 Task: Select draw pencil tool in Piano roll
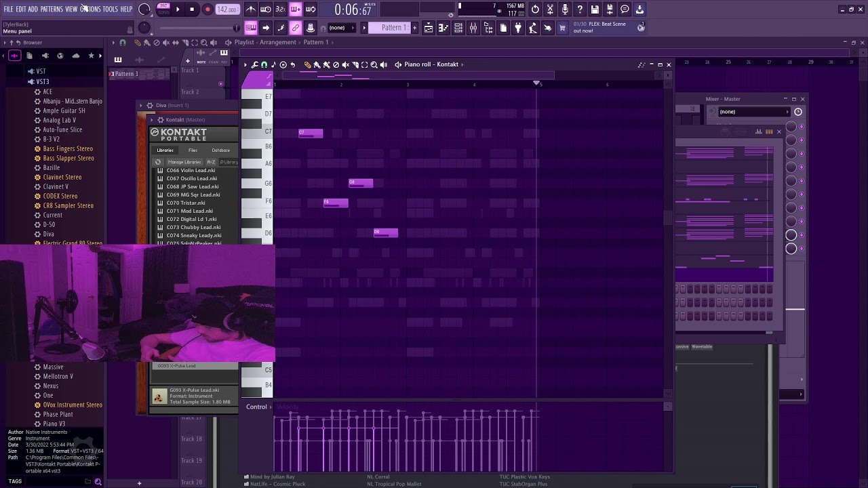[307, 64]
